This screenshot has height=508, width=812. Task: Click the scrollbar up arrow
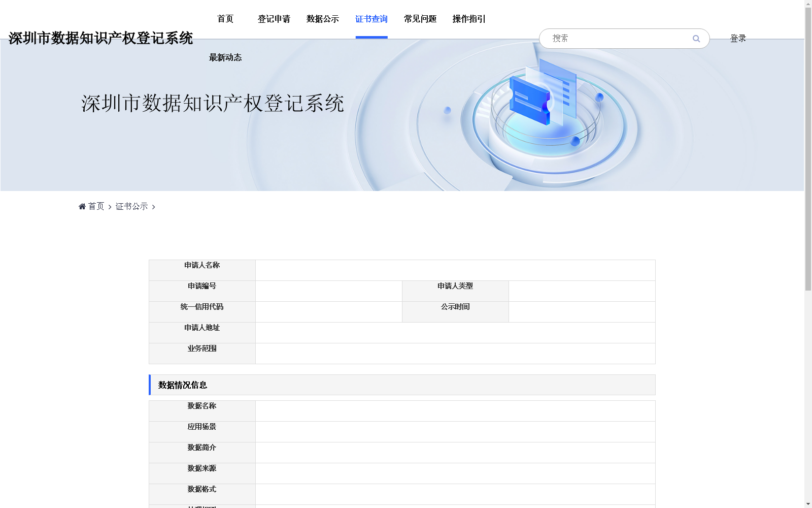click(x=808, y=4)
